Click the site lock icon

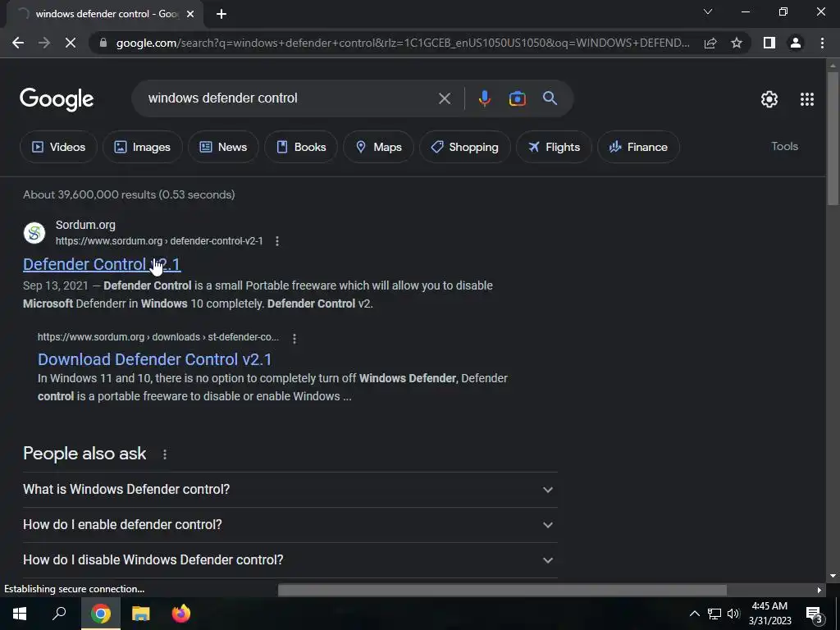click(103, 43)
